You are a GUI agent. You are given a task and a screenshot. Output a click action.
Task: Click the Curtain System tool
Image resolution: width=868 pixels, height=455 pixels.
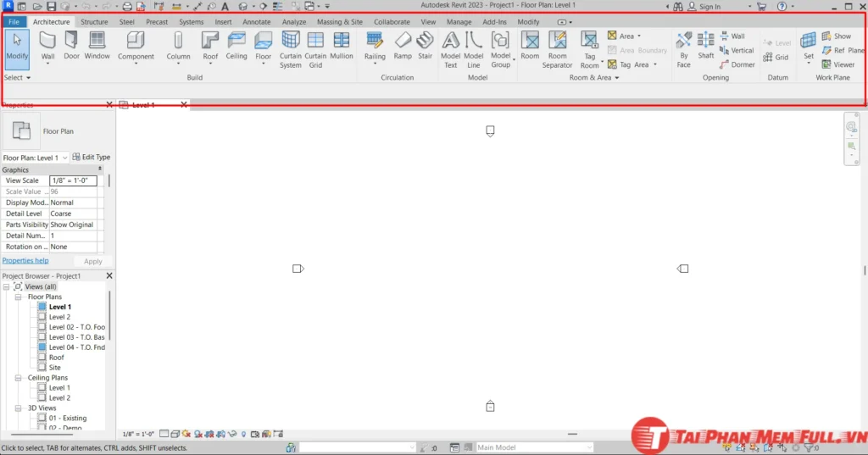[290, 50]
